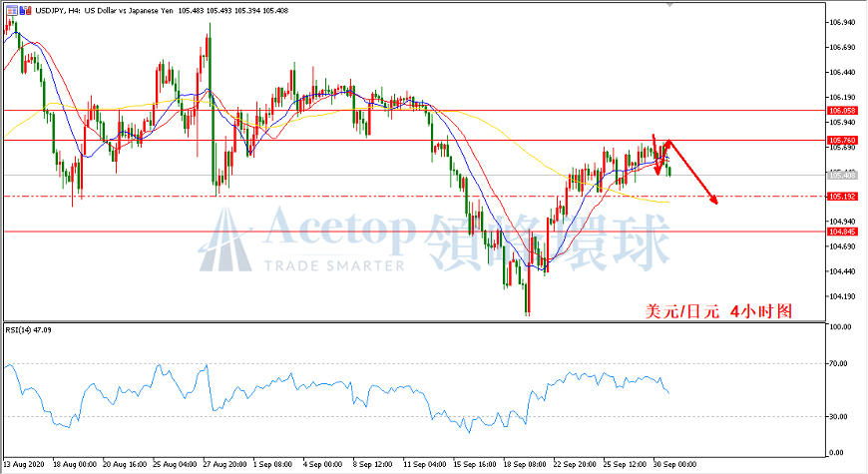868x474 pixels.
Task: Select the '18 Aug 00:00' time axis label
Action: tap(75, 464)
